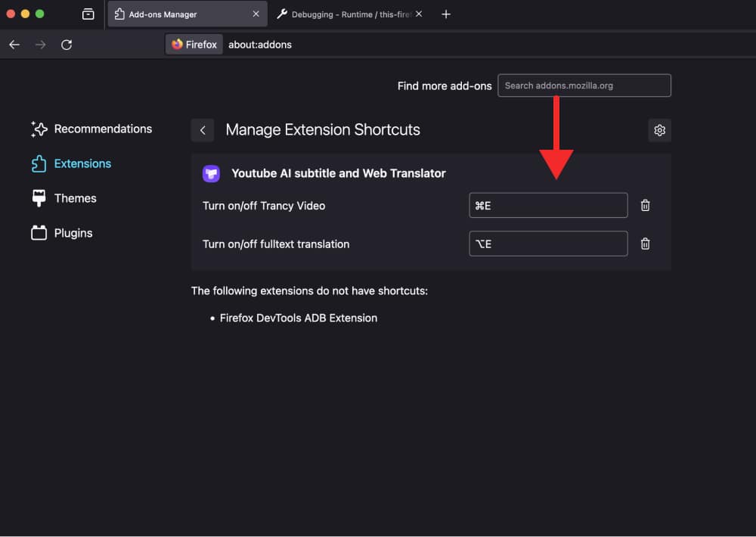The width and height of the screenshot is (756, 537).
Task: Click the green fullscreen window button
Action: tap(40, 14)
